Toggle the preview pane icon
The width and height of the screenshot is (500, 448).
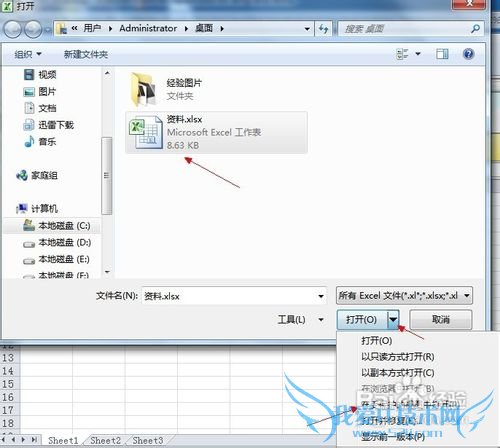click(x=442, y=54)
